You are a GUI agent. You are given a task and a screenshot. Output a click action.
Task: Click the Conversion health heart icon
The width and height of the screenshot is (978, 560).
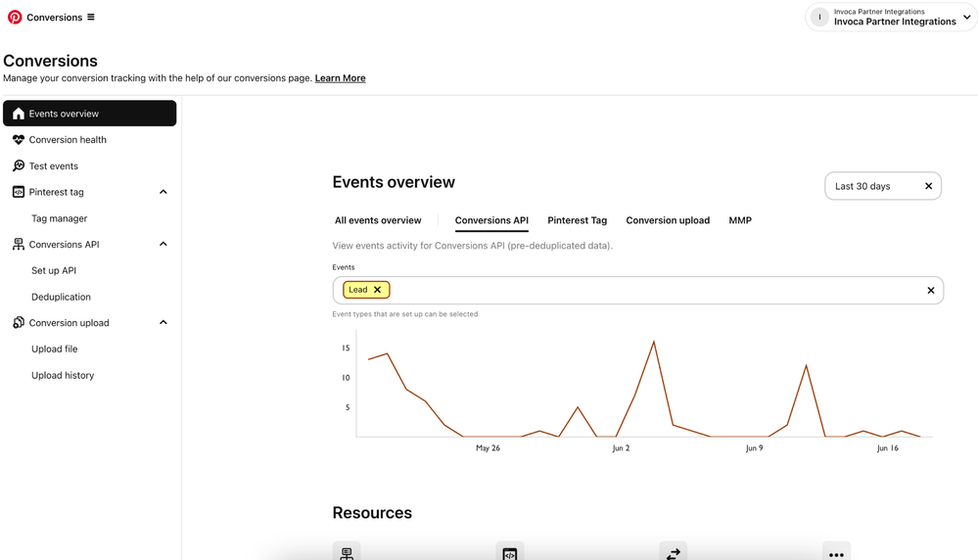click(19, 140)
